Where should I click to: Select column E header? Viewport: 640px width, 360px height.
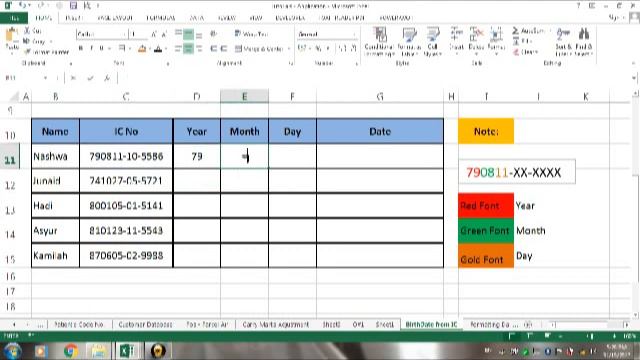[x=244, y=96]
